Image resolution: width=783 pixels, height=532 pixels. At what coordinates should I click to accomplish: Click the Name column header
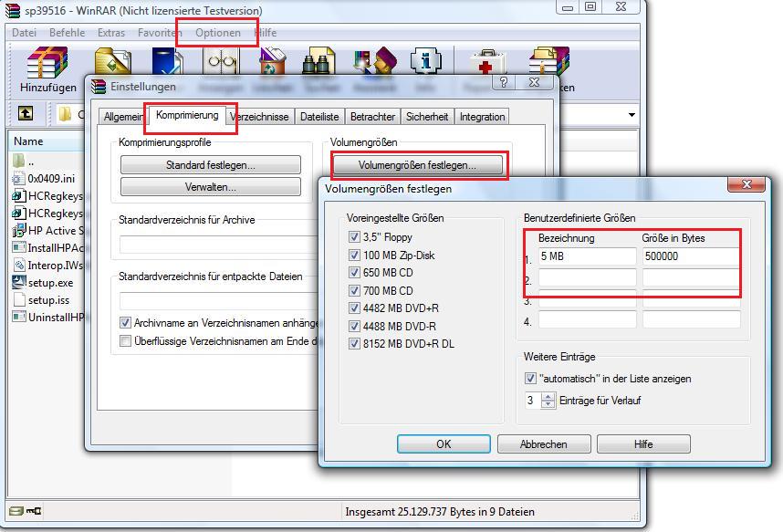pyautogui.click(x=47, y=141)
